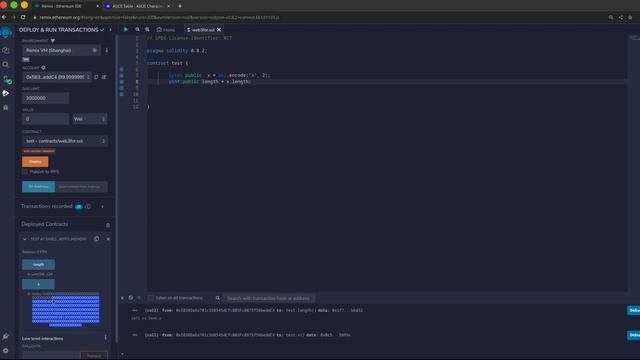The height and width of the screenshot is (360, 640).
Task: Place cursor on the 'uint public length' code line
Action: tap(209, 82)
